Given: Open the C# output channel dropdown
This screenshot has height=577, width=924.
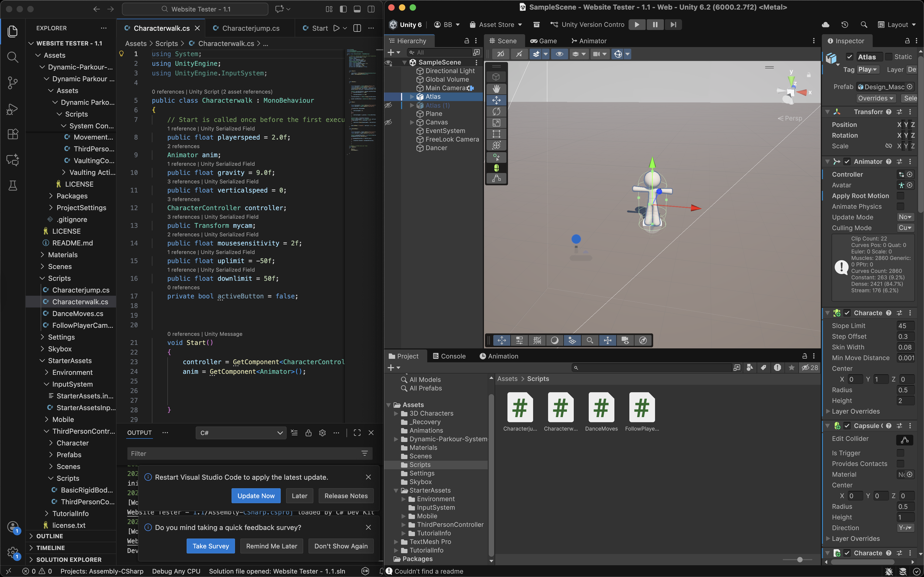Looking at the screenshot, I should click(x=241, y=433).
